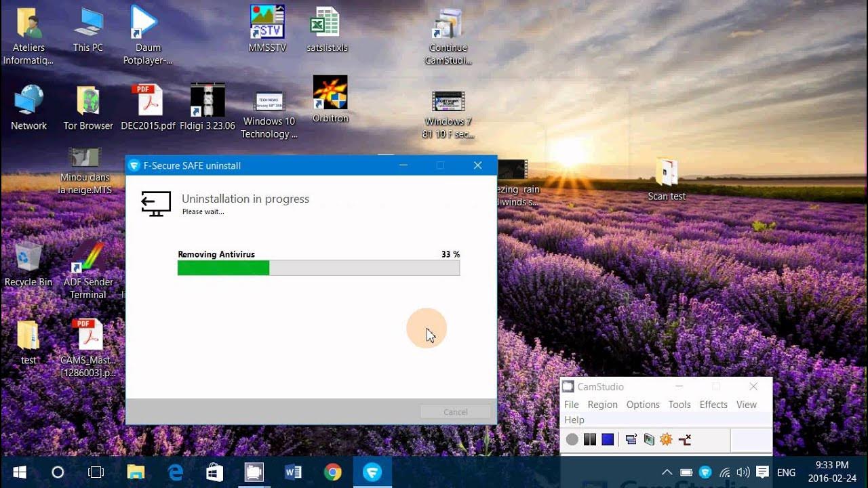Viewport: 868px width, 488px height.
Task: Open the CamStudio View menu
Action: pos(747,405)
